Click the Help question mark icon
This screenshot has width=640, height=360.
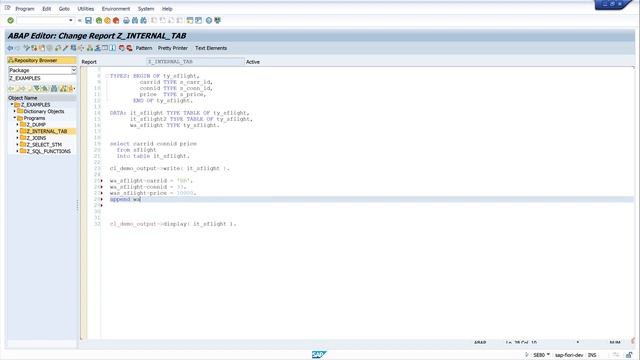click(209, 20)
